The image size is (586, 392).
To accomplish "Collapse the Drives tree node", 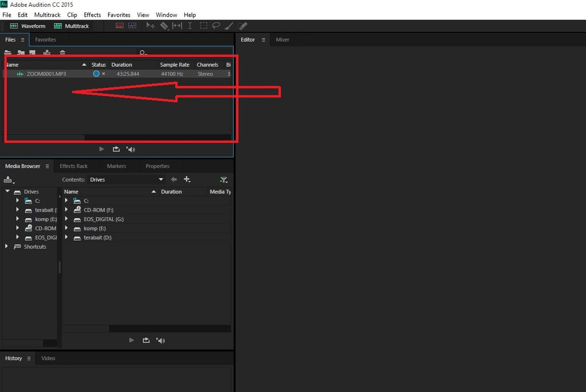I will [7, 191].
